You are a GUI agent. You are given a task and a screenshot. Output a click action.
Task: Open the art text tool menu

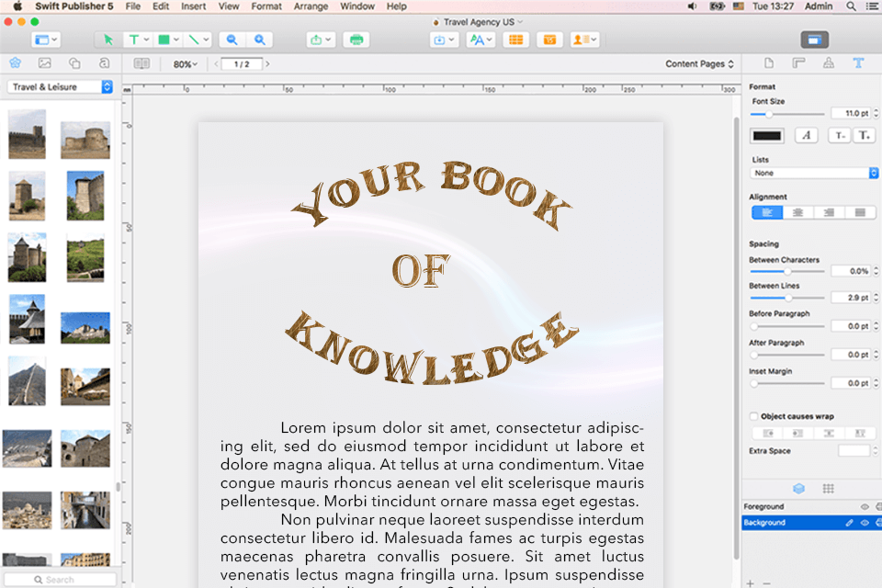(x=481, y=40)
